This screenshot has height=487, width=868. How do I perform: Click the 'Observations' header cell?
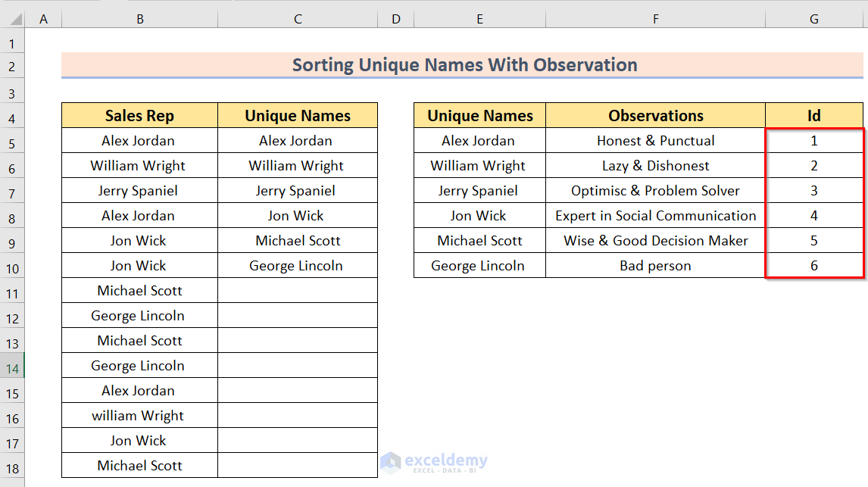[656, 116]
